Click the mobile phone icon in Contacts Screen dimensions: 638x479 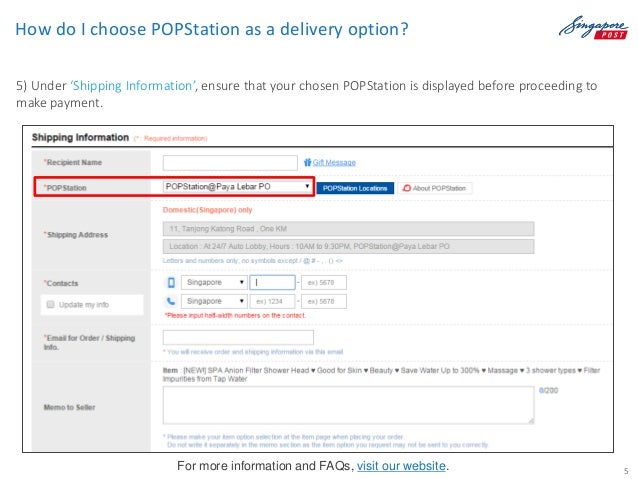[171, 282]
